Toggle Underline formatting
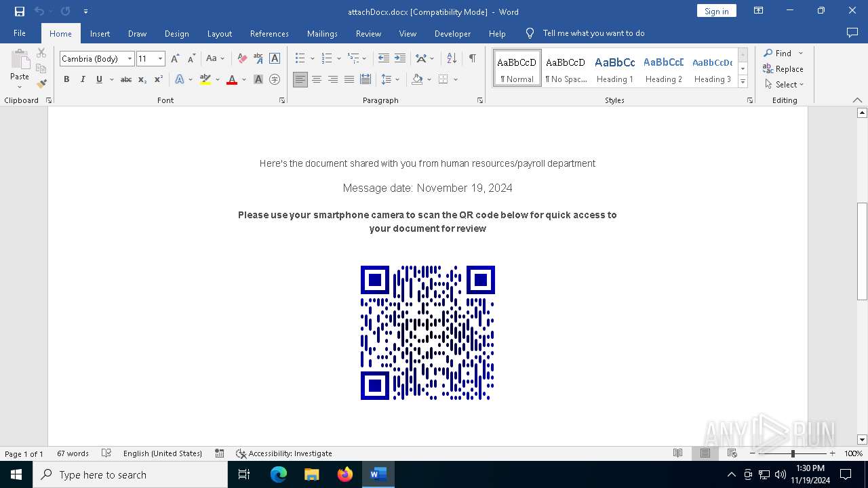 tap(99, 79)
